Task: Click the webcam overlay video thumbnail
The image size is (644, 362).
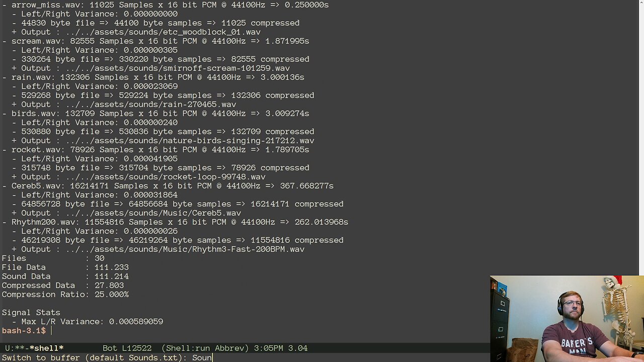Action: click(567, 319)
